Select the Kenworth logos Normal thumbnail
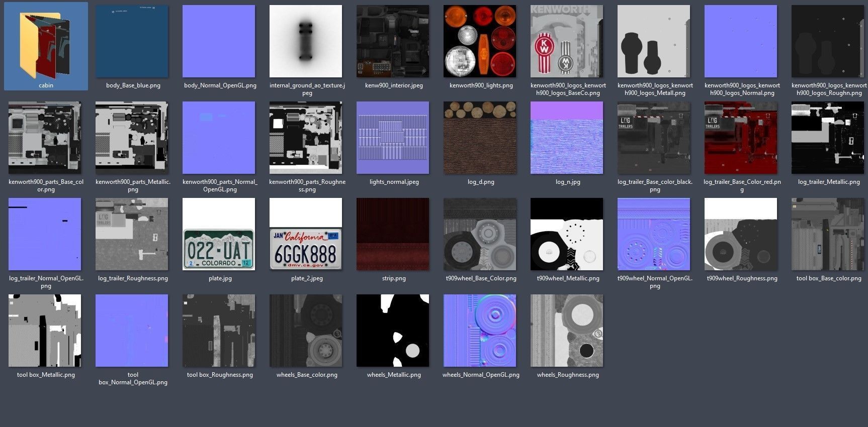The height and width of the screenshot is (427, 868). click(741, 41)
